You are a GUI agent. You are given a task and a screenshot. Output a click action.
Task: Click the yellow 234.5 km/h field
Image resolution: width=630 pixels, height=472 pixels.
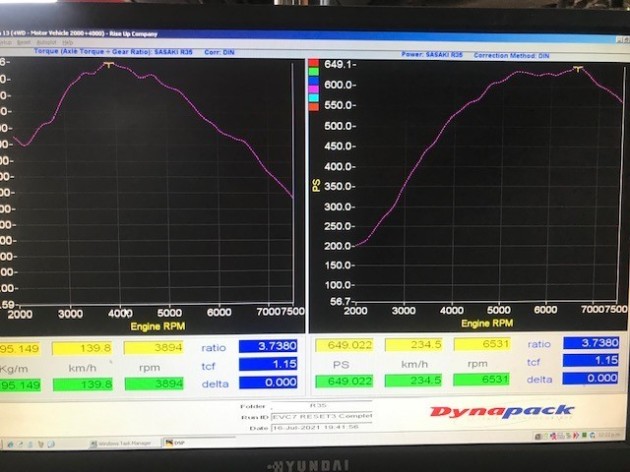pos(413,344)
